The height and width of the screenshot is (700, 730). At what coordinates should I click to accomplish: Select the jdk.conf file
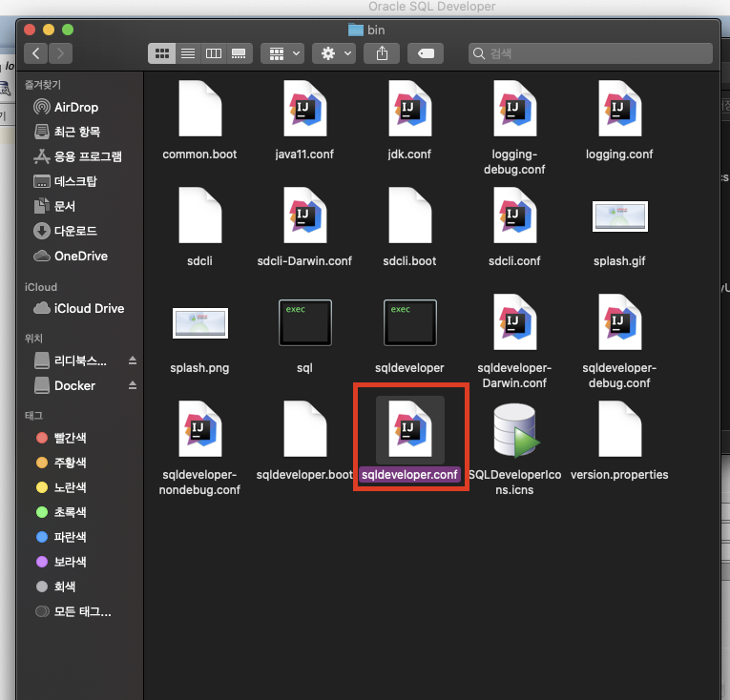pyautogui.click(x=409, y=109)
